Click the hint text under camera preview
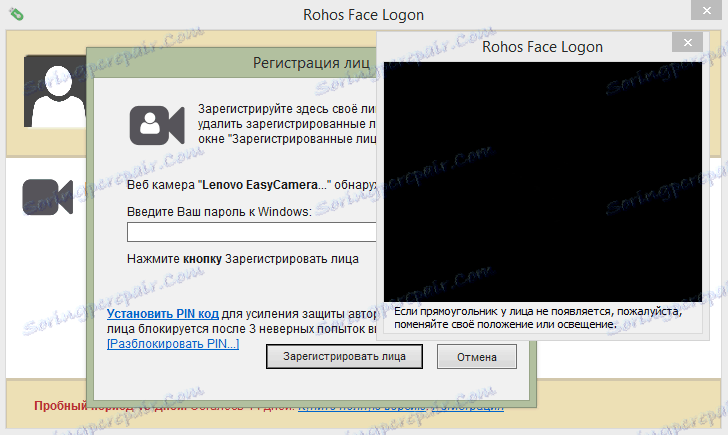The width and height of the screenshot is (728, 435). 538,318
